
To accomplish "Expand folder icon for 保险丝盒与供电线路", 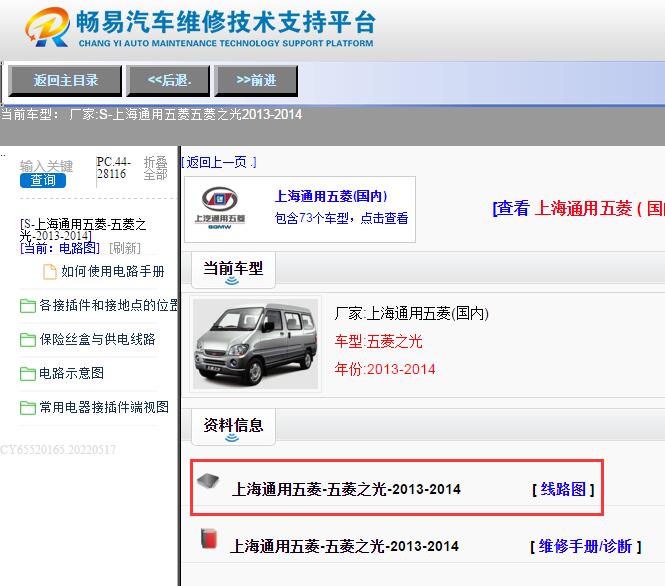I will click(28, 340).
